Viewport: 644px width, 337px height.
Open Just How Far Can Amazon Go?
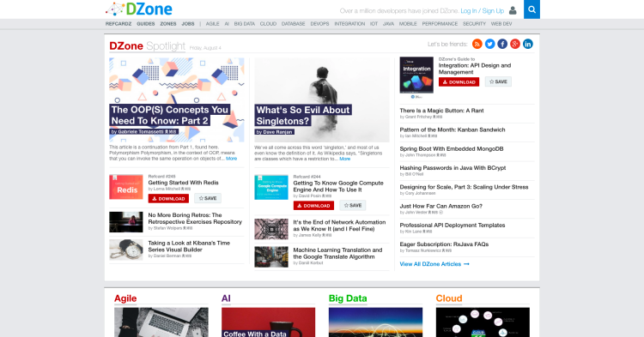coord(441,206)
